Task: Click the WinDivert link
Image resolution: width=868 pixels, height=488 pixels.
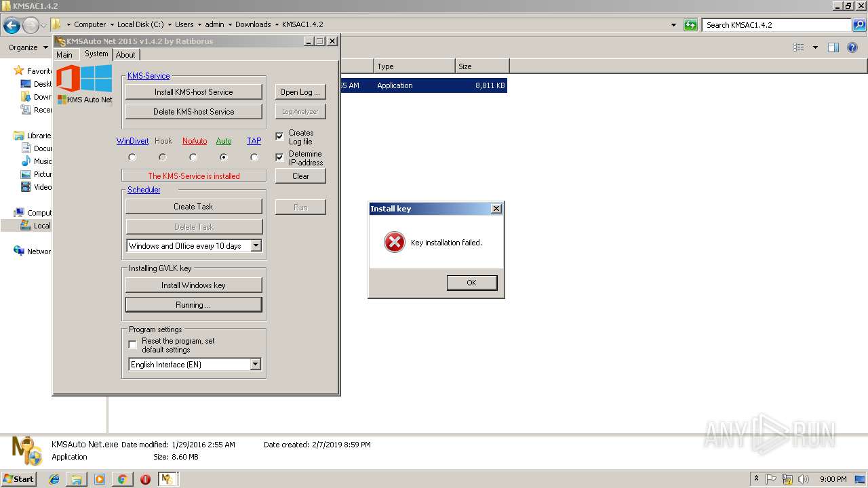Action: [132, 141]
